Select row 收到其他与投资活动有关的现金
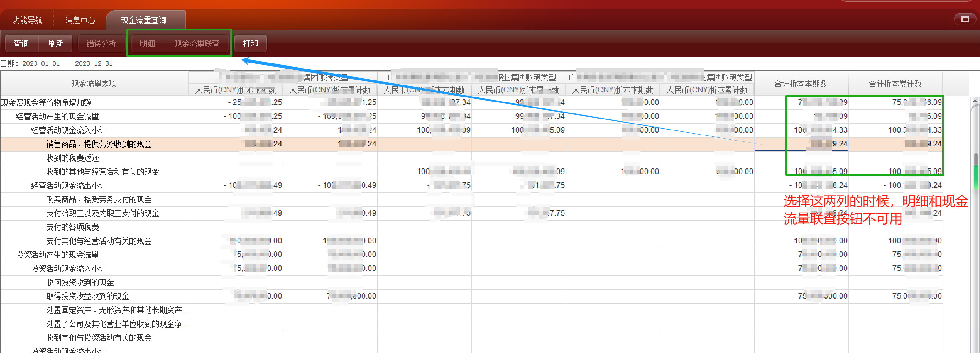 point(471,338)
